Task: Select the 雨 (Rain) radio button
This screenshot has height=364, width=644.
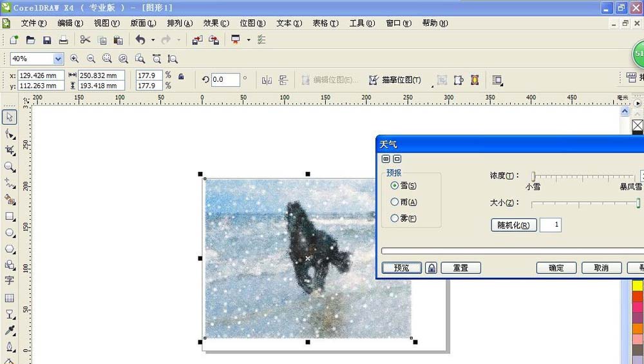Action: tap(395, 202)
